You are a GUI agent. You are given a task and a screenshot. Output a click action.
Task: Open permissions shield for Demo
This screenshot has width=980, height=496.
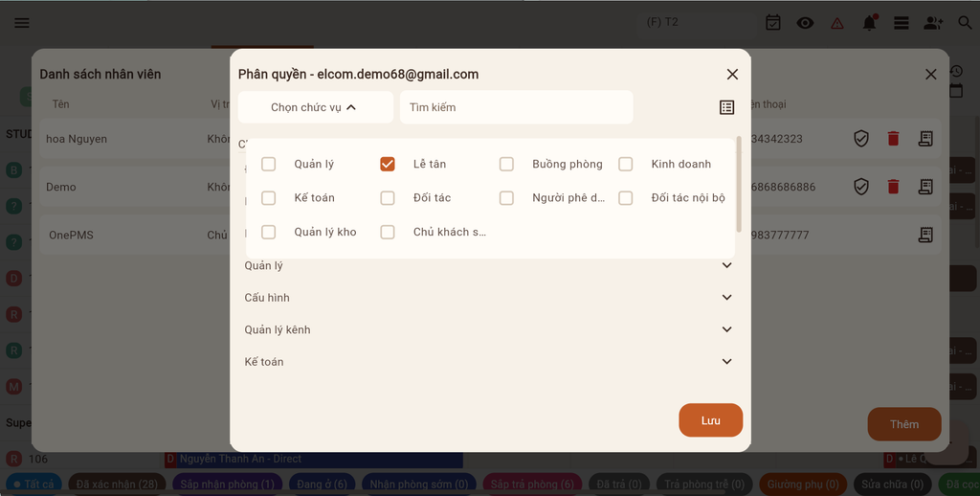click(861, 187)
